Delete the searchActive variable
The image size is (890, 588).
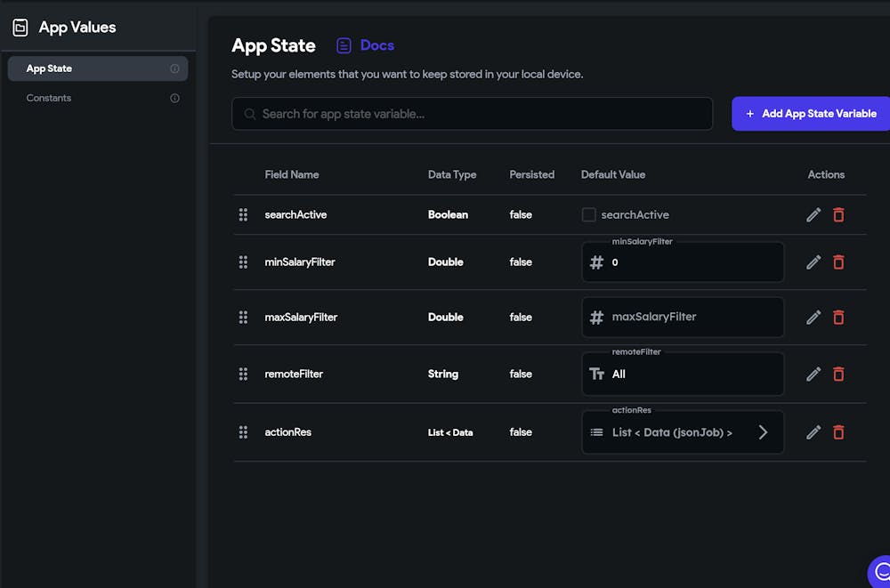pos(838,214)
